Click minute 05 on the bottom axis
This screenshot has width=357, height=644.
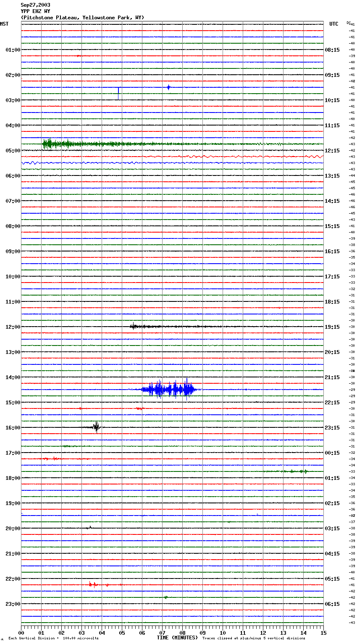[x=122, y=633]
